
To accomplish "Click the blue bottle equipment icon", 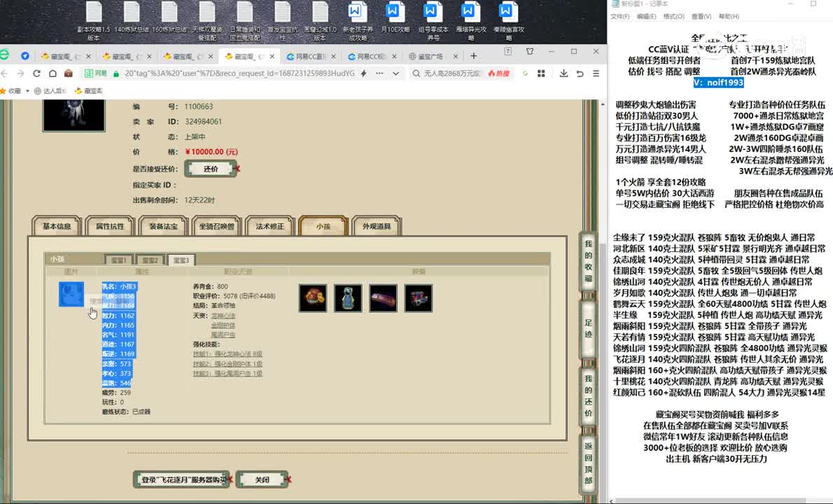I will [x=348, y=298].
